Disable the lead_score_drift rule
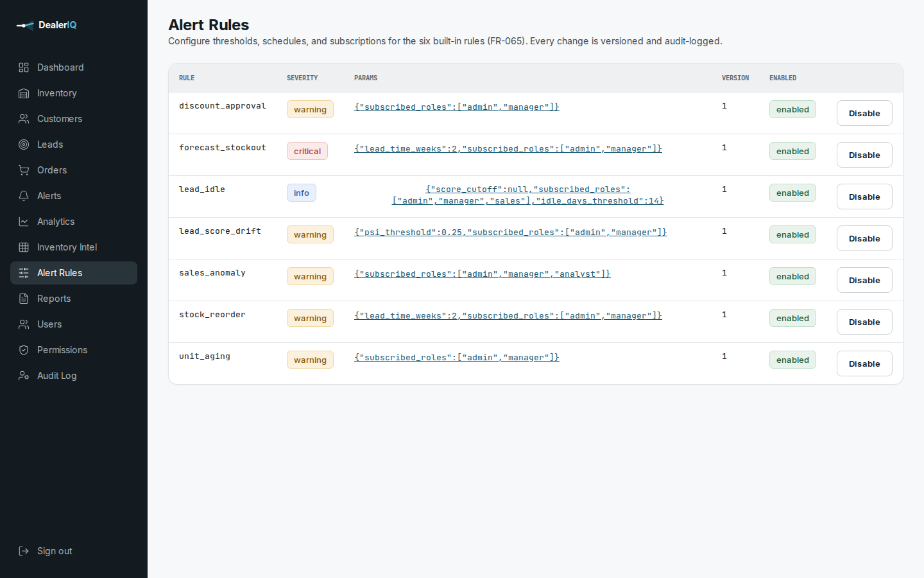The image size is (924, 578). point(864,238)
